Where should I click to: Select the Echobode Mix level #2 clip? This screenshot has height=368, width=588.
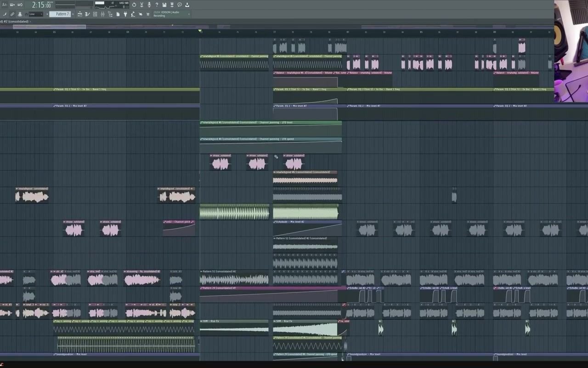(x=307, y=228)
